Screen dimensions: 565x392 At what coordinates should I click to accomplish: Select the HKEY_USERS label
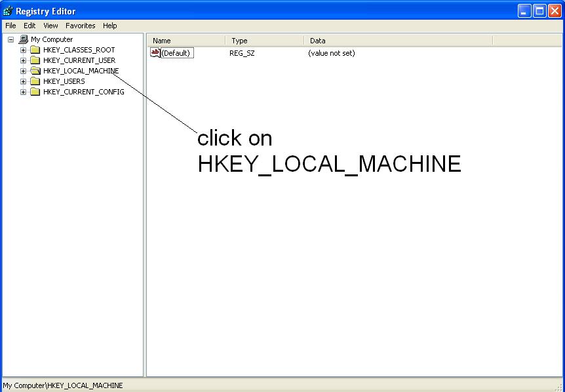tap(64, 81)
